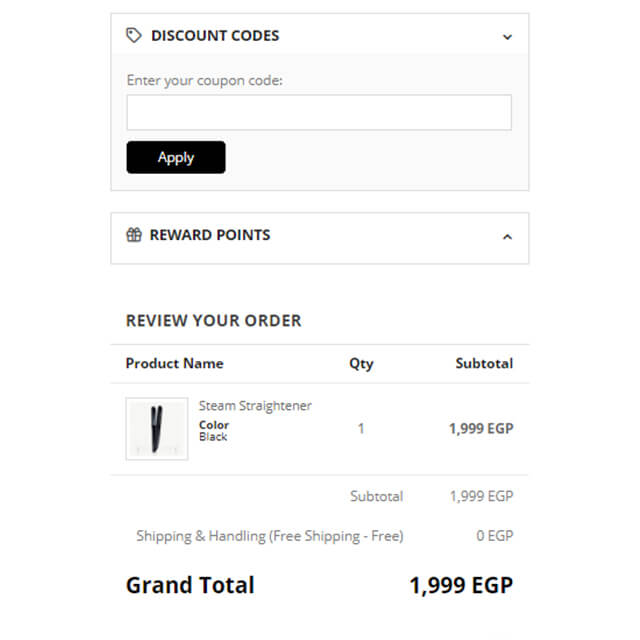Click the discount codes tag icon
The width and height of the screenshot is (640, 640).
tap(134, 36)
